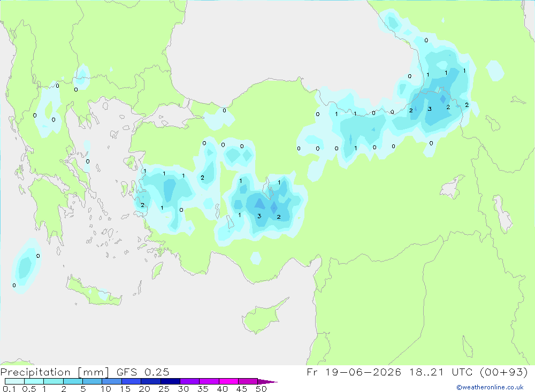This screenshot has height=392, width=535.
Task: Click the '20' legend scale label
Action: [144, 389]
